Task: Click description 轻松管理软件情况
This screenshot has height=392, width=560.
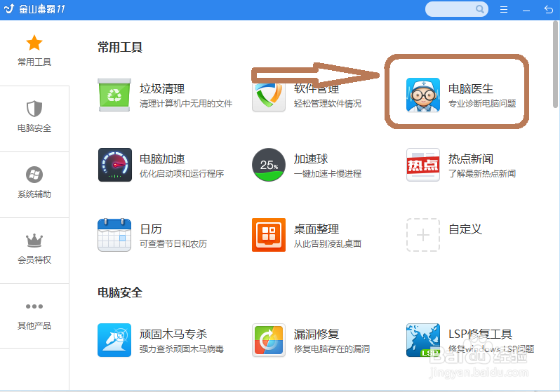Action: [328, 104]
